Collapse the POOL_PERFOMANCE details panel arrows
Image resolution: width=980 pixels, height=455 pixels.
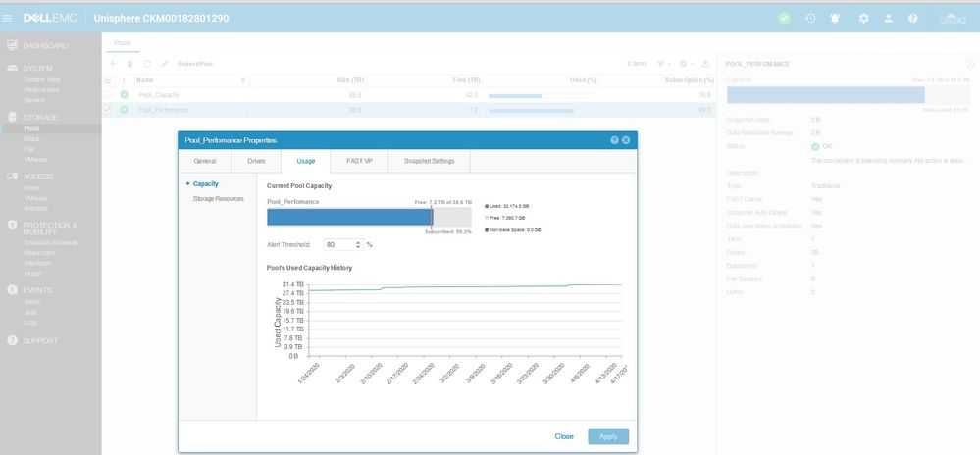pos(970,64)
